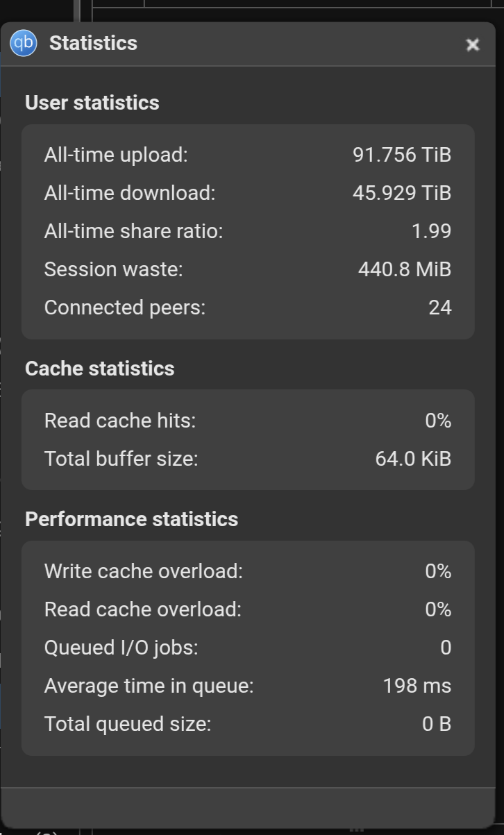Click the All-time share ratio label
504x835 pixels.
pos(134,231)
